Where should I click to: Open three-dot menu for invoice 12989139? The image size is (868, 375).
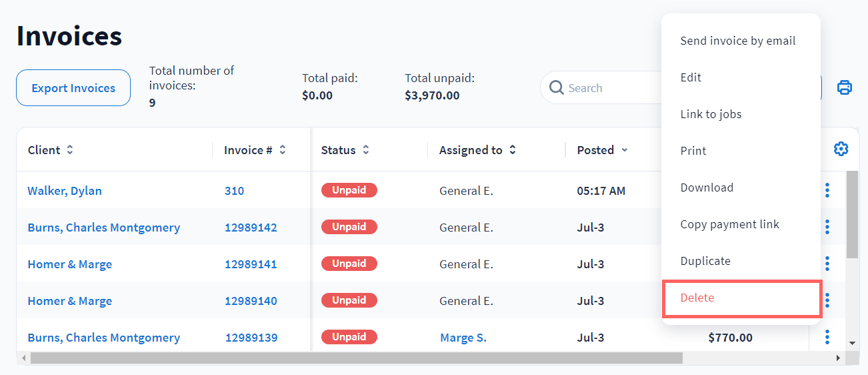pos(827,338)
